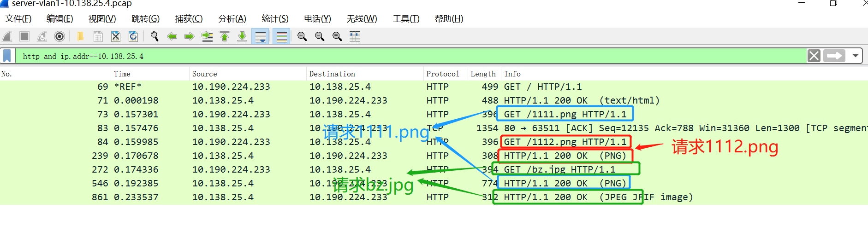Close the current capture file icon
The image size is (868, 226).
pos(116,36)
